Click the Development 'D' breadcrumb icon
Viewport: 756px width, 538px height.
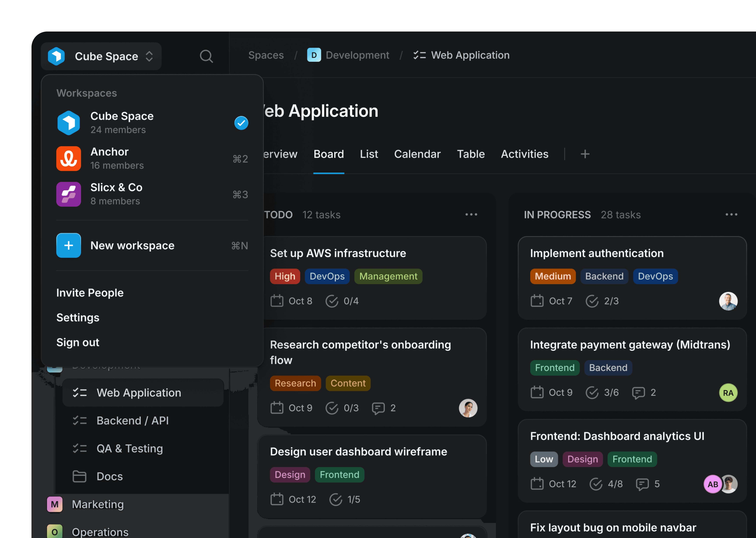click(x=314, y=55)
